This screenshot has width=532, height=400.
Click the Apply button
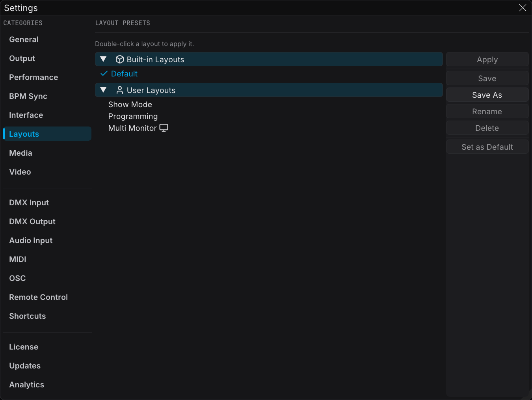tap(487, 60)
